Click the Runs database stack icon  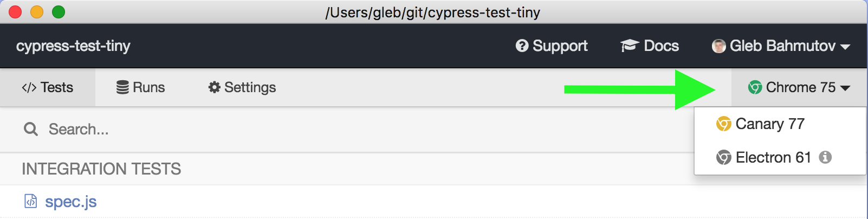click(x=122, y=87)
